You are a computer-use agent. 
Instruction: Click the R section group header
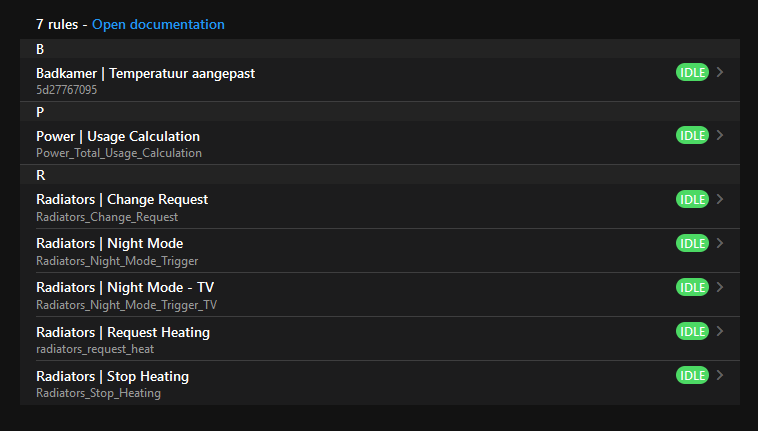coord(41,175)
